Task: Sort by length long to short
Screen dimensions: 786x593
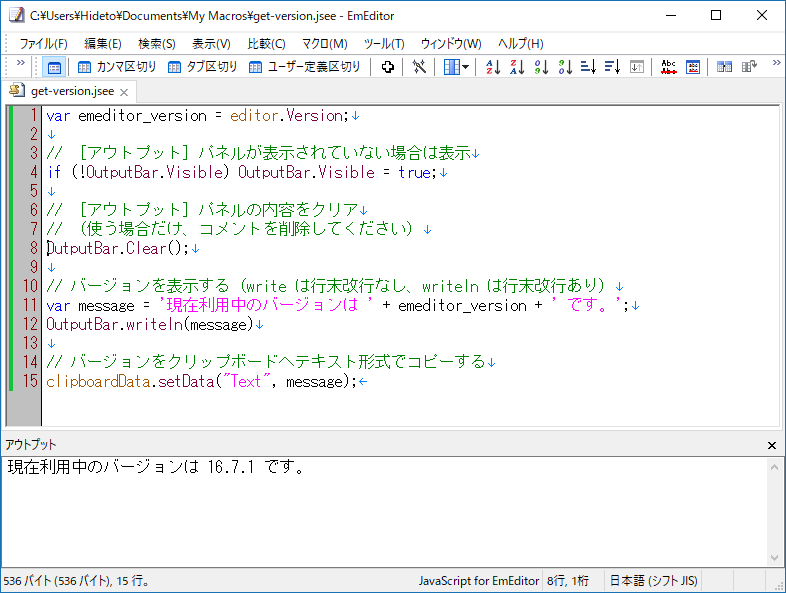Action: (x=613, y=67)
